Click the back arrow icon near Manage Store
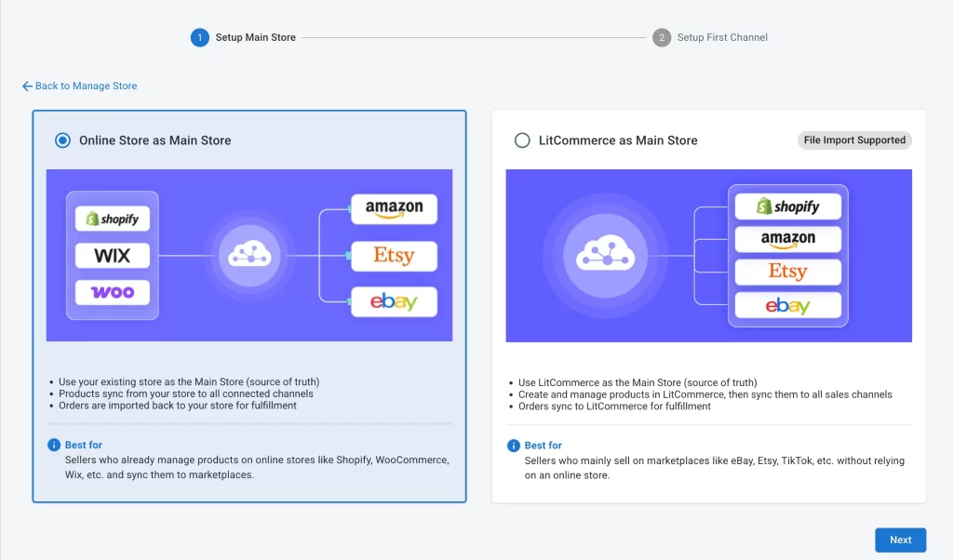Image resolution: width=953 pixels, height=560 pixels. coord(27,87)
